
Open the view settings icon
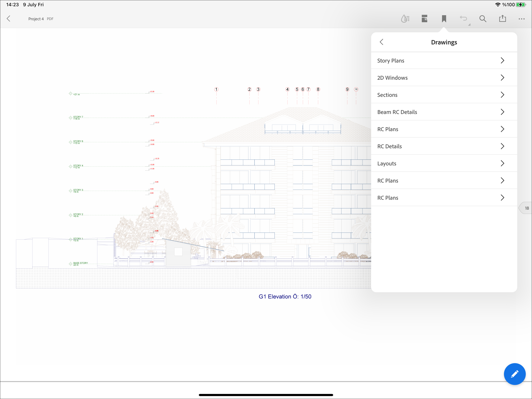tap(425, 19)
